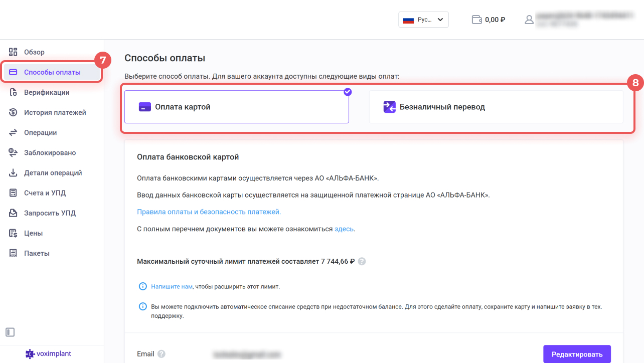Screen dimensions: 644x363
Task: Open the user profile icon
Action: point(529,20)
